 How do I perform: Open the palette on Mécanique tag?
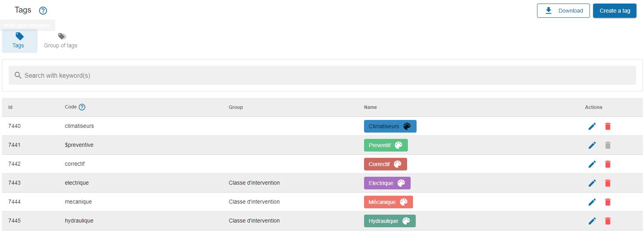coord(404,202)
